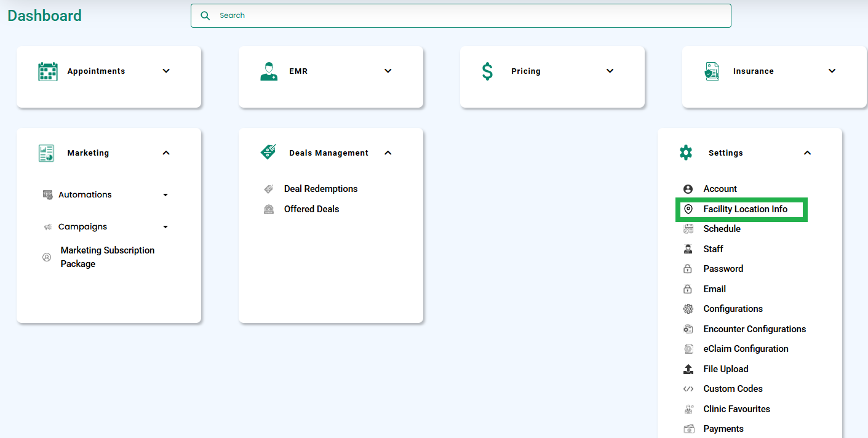Open the Payments link
Image resolution: width=868 pixels, height=438 pixels.
click(723, 429)
